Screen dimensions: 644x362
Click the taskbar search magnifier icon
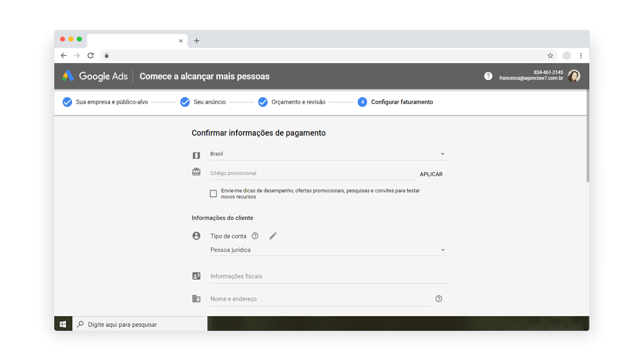click(80, 324)
